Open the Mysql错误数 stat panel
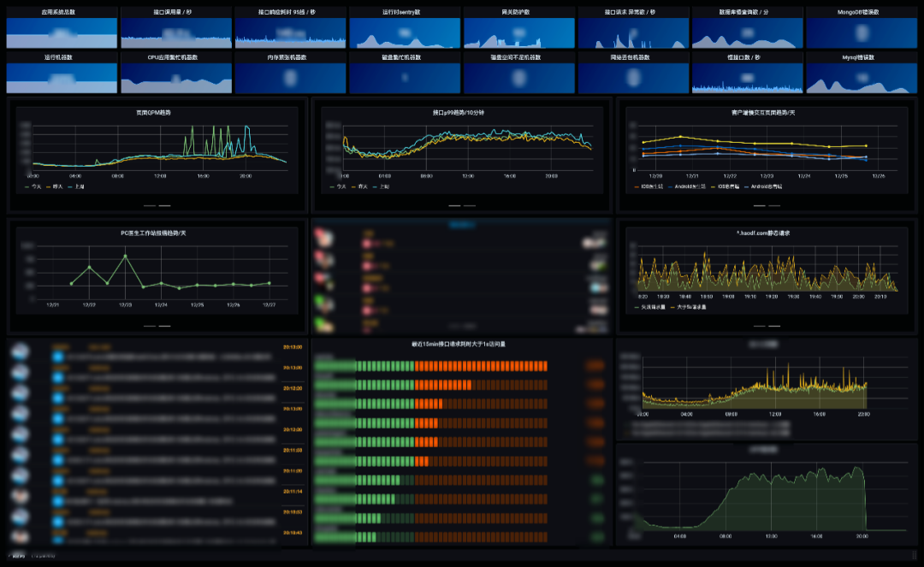The width and height of the screenshot is (924, 567). coord(862,73)
